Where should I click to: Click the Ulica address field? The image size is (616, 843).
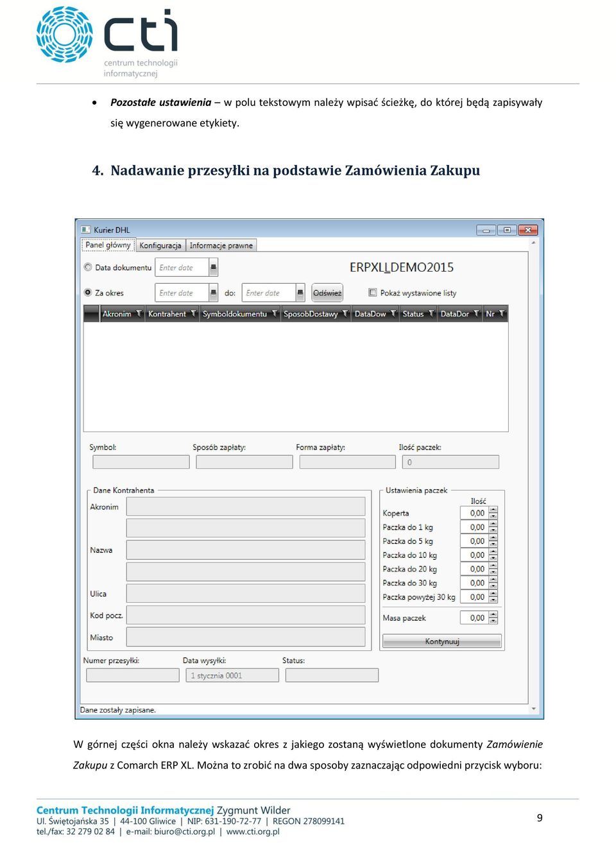click(246, 593)
